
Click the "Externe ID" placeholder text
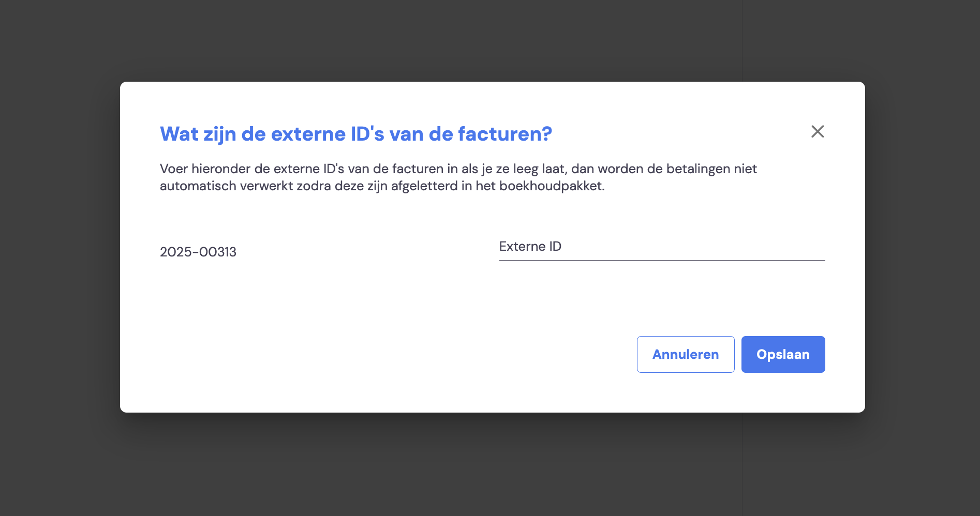(x=530, y=246)
